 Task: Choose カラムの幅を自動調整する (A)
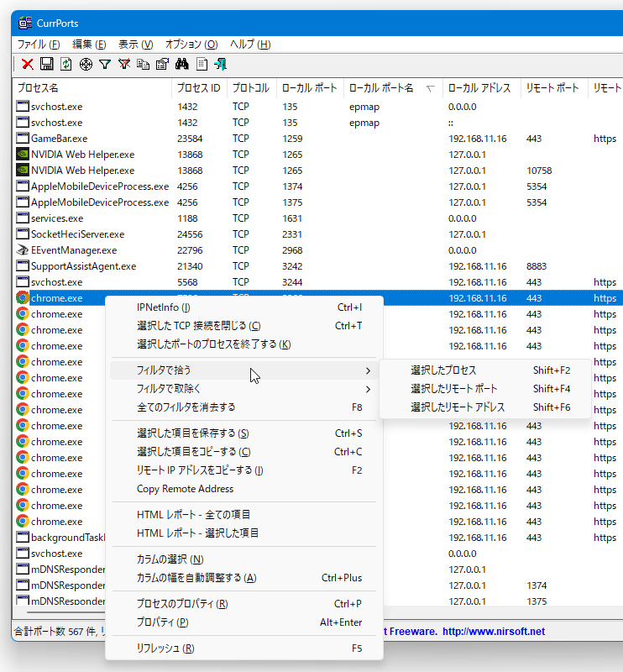[244, 578]
